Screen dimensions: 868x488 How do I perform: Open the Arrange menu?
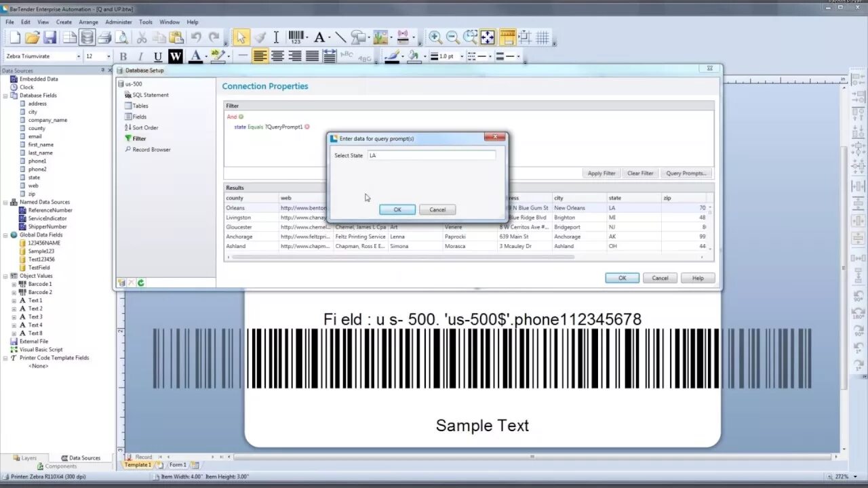tap(88, 22)
